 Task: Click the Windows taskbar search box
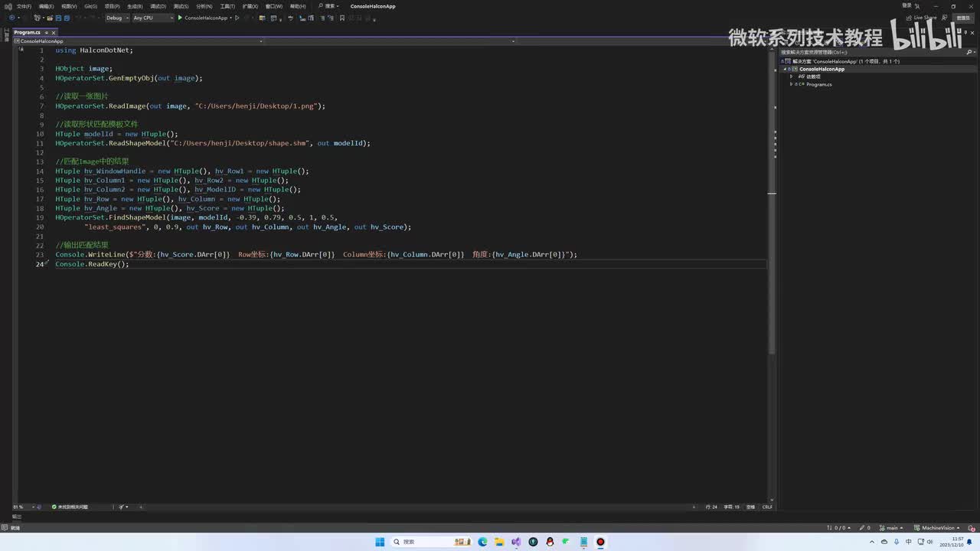[x=430, y=542]
